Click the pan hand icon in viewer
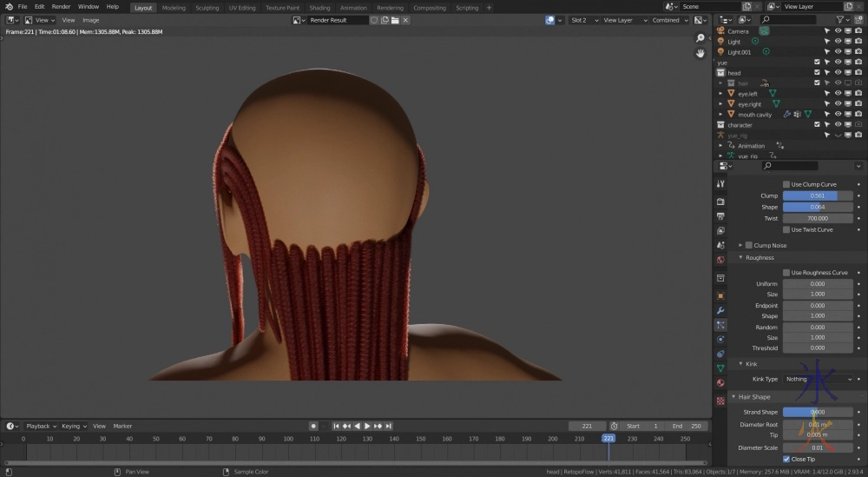This screenshot has height=477, width=868. tap(700, 53)
